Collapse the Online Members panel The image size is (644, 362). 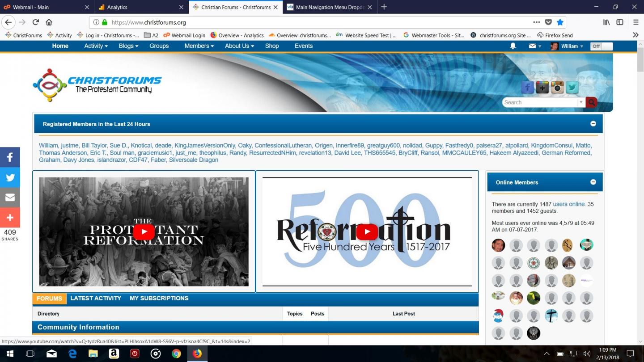(x=593, y=182)
